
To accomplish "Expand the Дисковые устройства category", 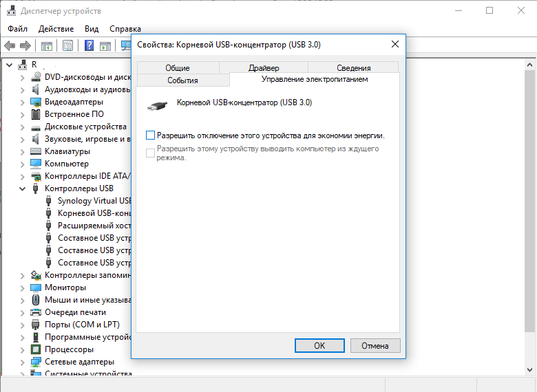I will (22, 127).
